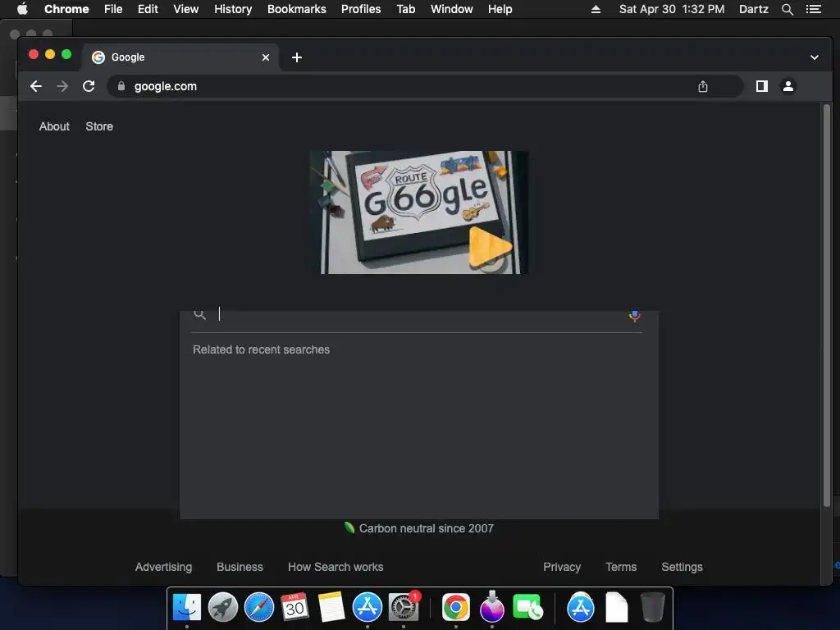
Task: Open the Privacy footer link
Action: [x=561, y=567]
